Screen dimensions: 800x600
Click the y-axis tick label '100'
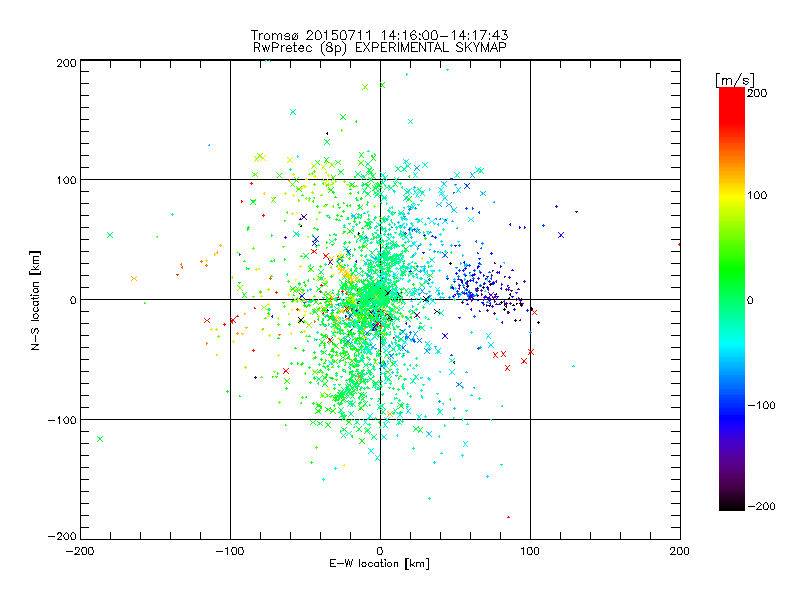[67, 180]
